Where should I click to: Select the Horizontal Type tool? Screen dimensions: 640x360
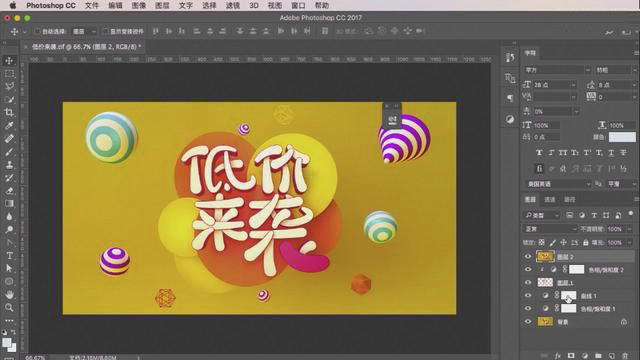coord(9,256)
